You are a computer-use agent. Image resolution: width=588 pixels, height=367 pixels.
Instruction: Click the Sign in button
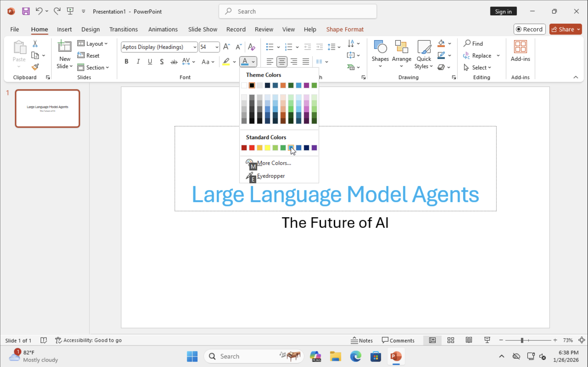(x=503, y=12)
